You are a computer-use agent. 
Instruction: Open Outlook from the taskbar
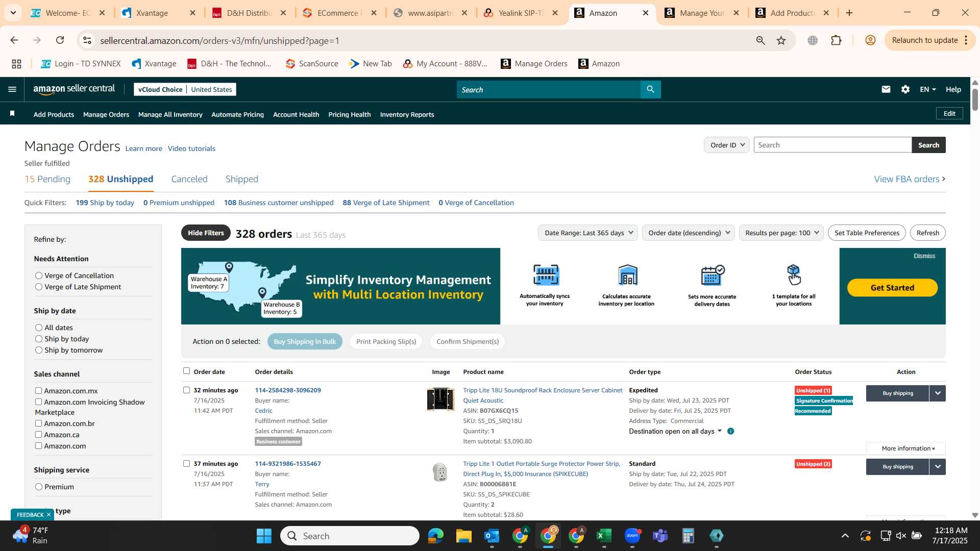point(492,536)
